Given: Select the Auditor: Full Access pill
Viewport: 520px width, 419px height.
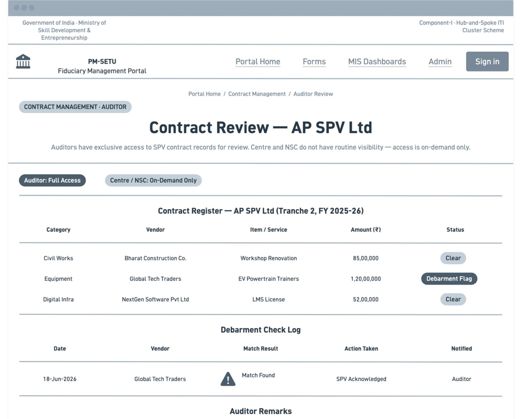Looking at the screenshot, I should click(52, 180).
